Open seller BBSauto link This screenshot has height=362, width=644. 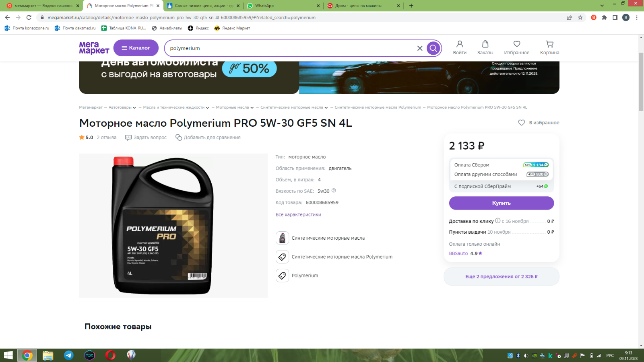pyautogui.click(x=458, y=253)
